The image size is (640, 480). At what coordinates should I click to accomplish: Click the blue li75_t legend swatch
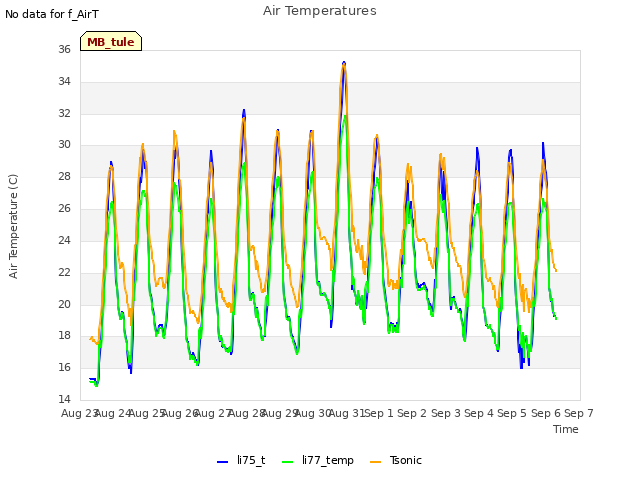click(x=222, y=462)
